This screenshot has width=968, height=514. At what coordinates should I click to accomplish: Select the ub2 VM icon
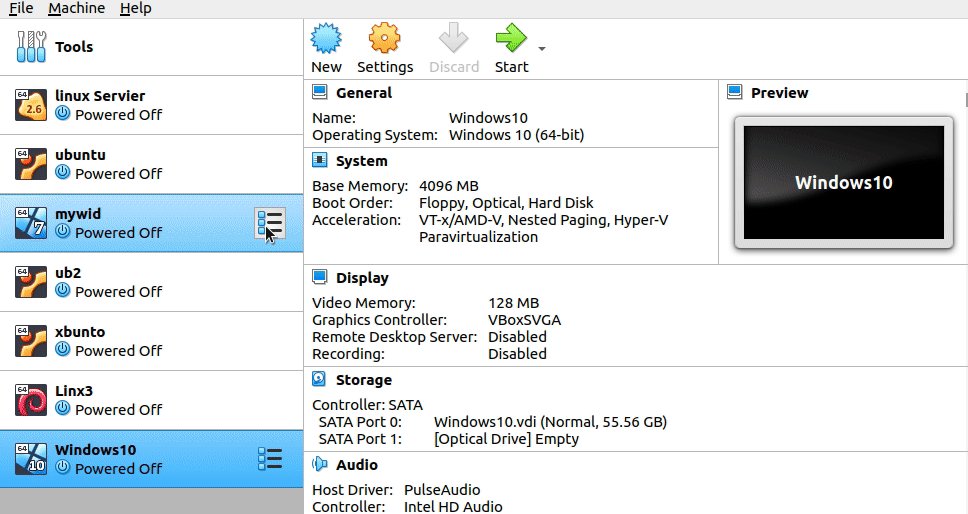(x=31, y=282)
